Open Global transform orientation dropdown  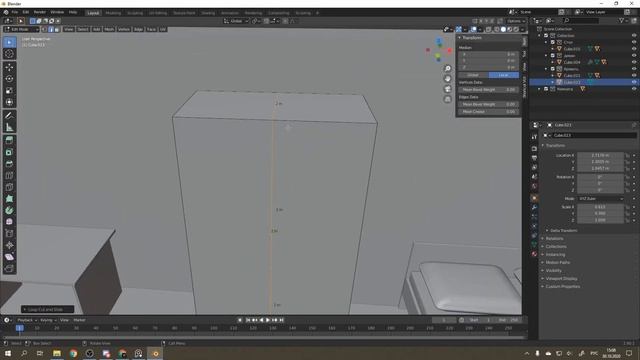point(236,21)
